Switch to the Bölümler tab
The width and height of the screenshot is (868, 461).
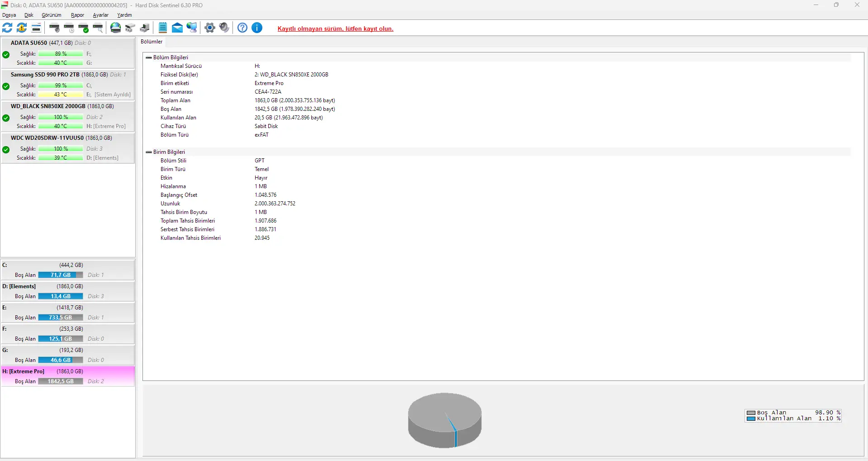152,42
